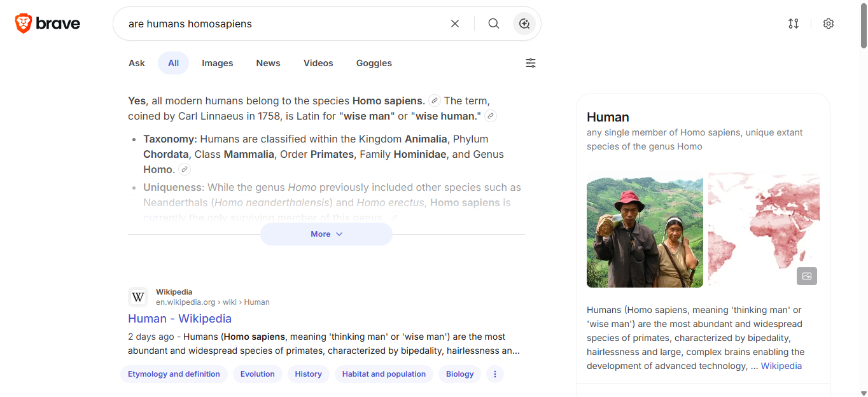Expand the AI answer with More
868x397 pixels.
click(326, 234)
